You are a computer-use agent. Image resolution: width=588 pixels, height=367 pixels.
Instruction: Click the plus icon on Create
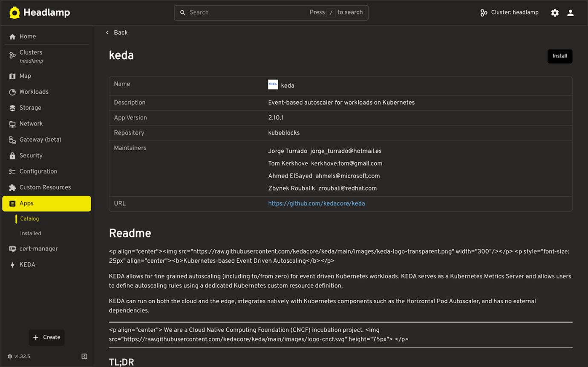pyautogui.click(x=36, y=338)
